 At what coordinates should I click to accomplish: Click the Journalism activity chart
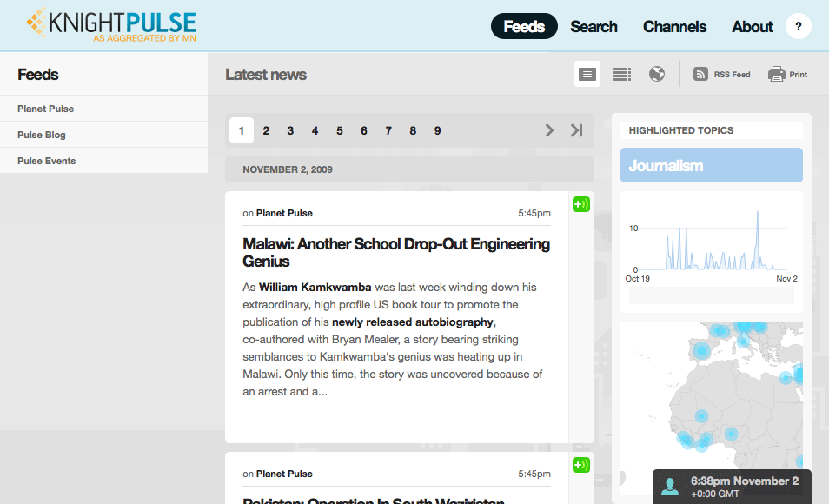point(711,246)
